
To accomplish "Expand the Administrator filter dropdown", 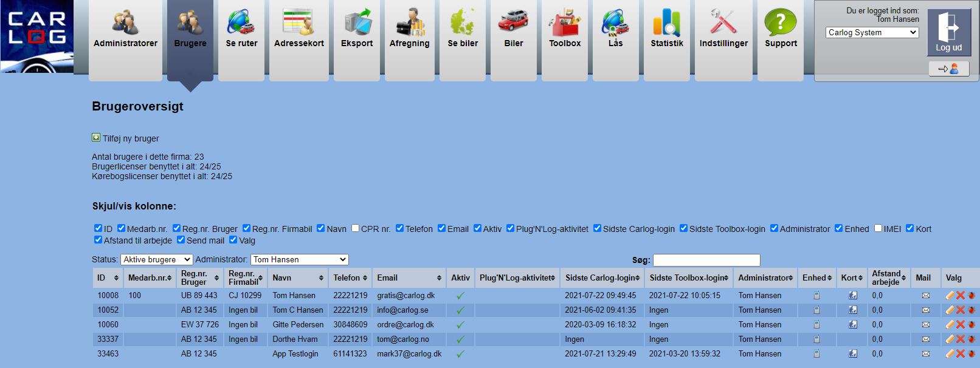I will (299, 259).
